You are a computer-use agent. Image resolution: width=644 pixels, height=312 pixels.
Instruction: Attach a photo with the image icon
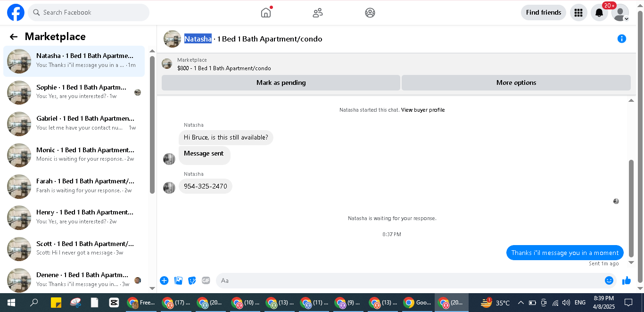[178, 280]
